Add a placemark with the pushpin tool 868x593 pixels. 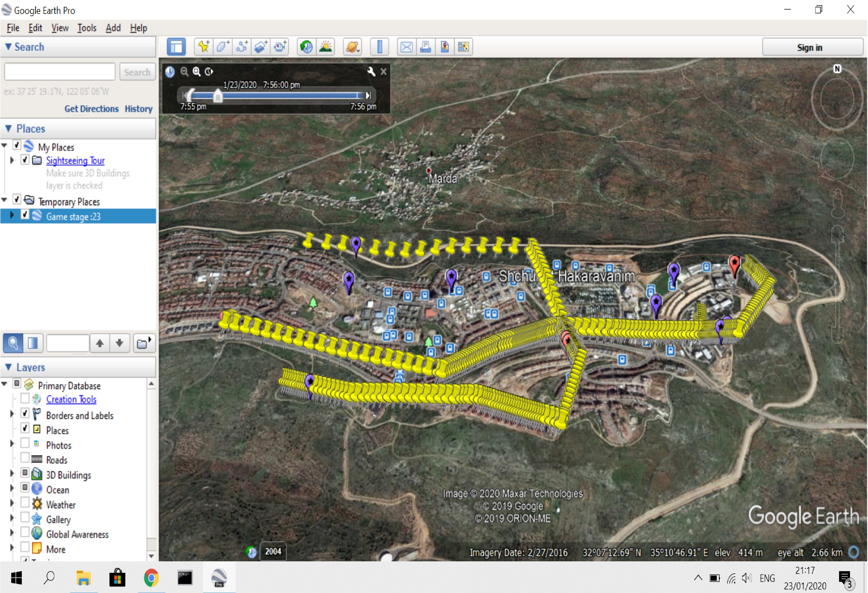204,47
